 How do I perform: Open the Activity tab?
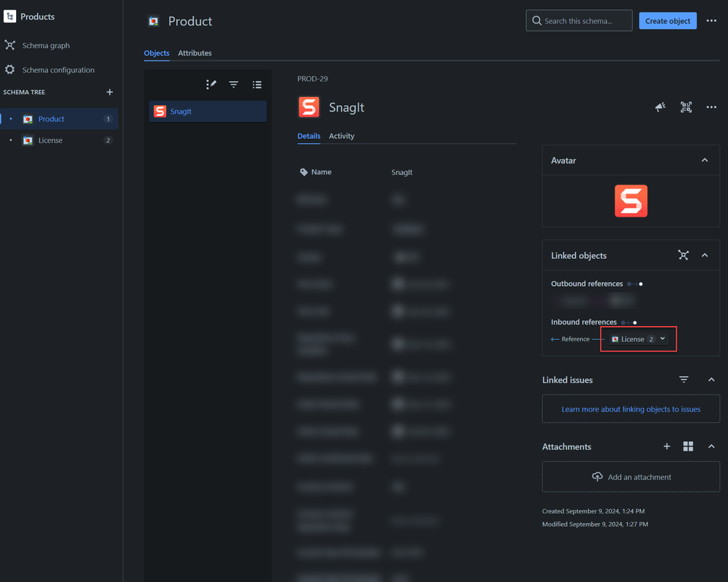click(x=342, y=136)
